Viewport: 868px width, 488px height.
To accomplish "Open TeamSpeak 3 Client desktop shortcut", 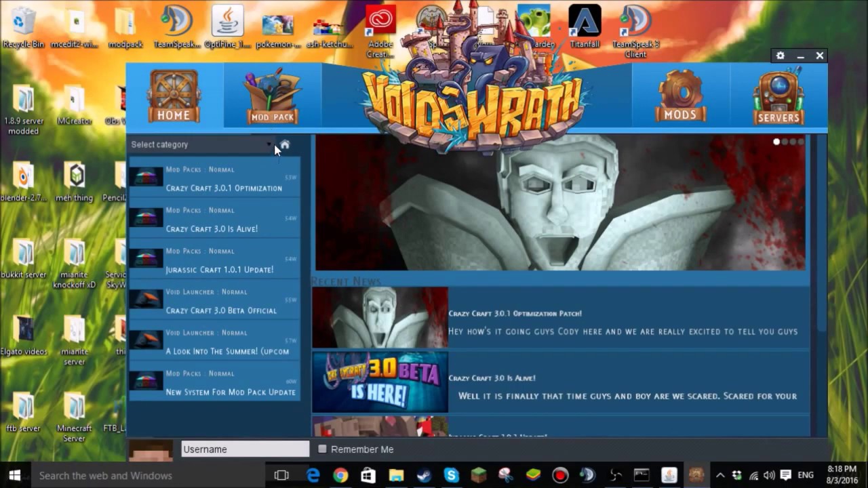I will coord(635,32).
